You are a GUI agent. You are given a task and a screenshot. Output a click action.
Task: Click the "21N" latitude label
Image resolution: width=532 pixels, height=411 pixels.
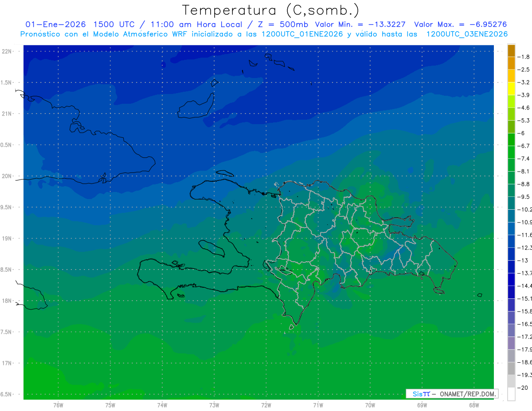pyautogui.click(x=6, y=114)
